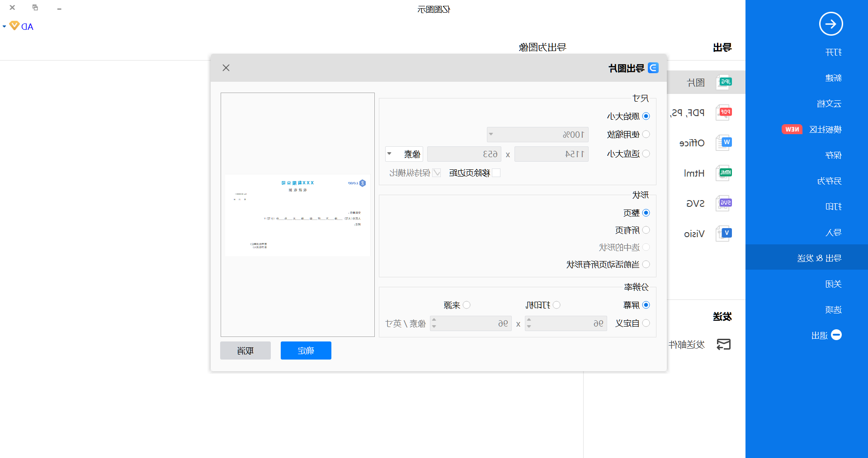Click the height field showing 653
This screenshot has width=868, height=458.
point(464,154)
